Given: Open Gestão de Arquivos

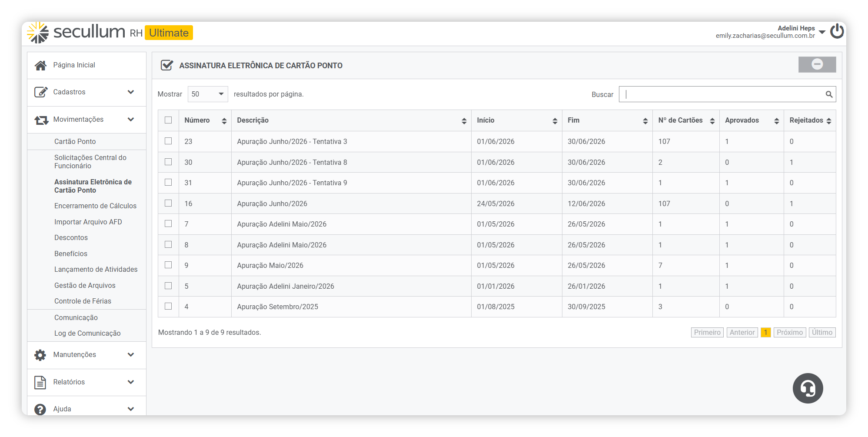Looking at the screenshot, I should 85,286.
